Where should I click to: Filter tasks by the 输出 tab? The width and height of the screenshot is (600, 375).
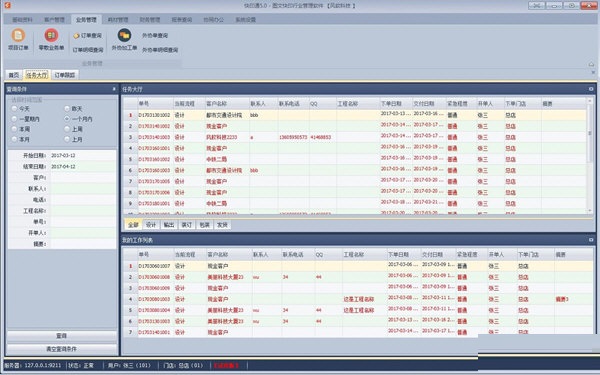tap(169, 225)
